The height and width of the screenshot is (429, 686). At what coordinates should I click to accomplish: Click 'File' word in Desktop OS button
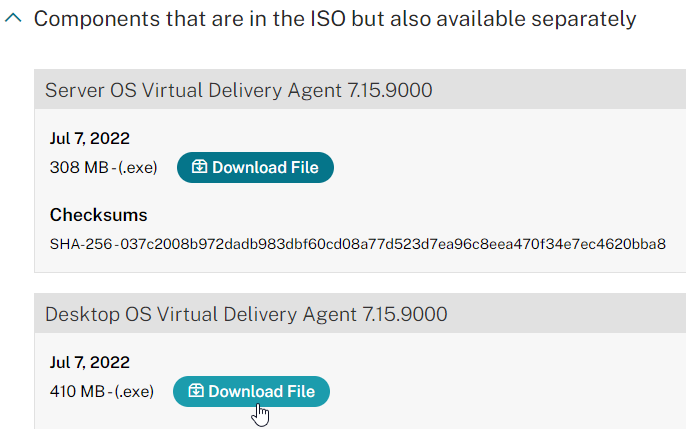tap(301, 391)
